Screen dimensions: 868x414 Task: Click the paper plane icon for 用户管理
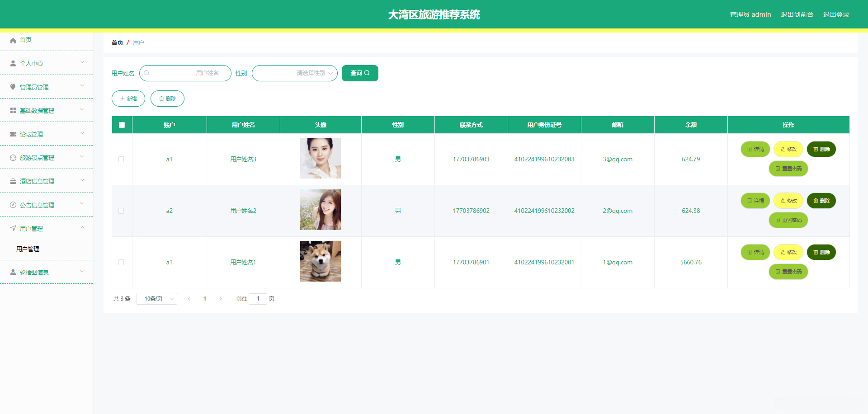pos(13,229)
